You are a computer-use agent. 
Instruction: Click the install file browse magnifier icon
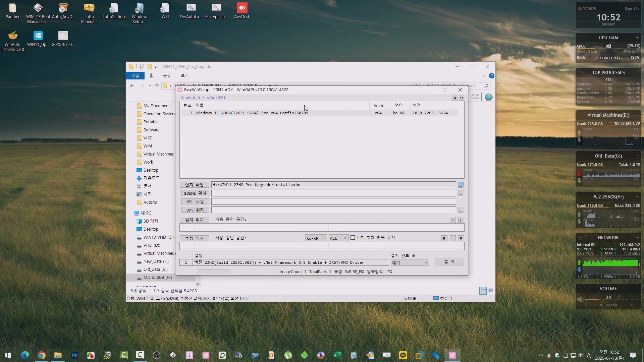pyautogui.click(x=461, y=185)
